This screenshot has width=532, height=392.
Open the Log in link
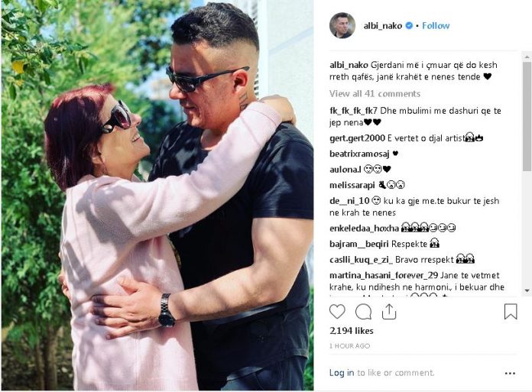click(342, 373)
